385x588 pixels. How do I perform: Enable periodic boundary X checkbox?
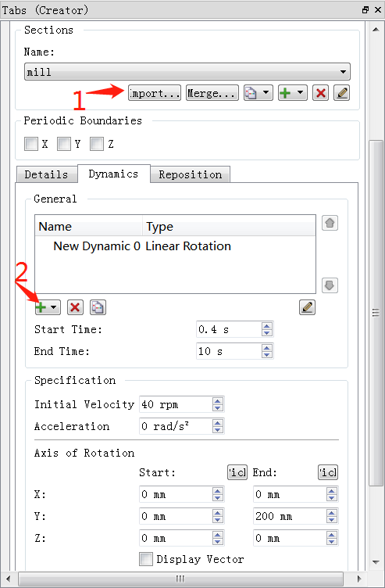(x=31, y=144)
